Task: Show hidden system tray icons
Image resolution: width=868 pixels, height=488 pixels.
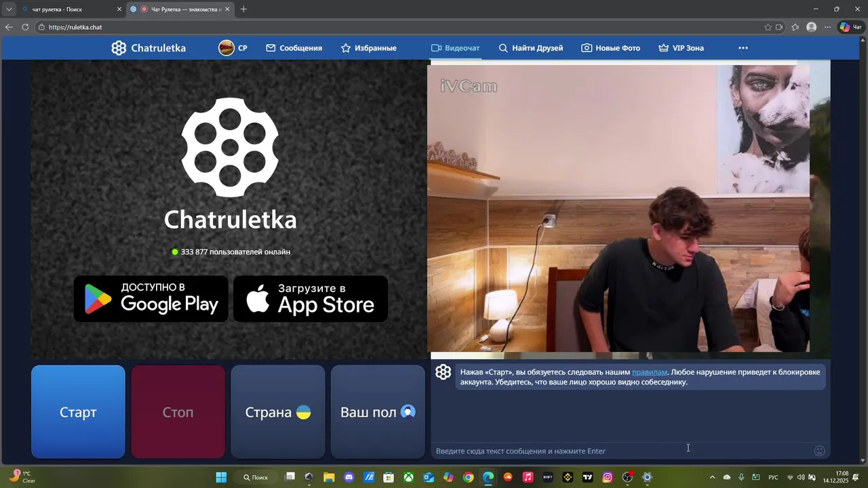Action: click(x=711, y=477)
